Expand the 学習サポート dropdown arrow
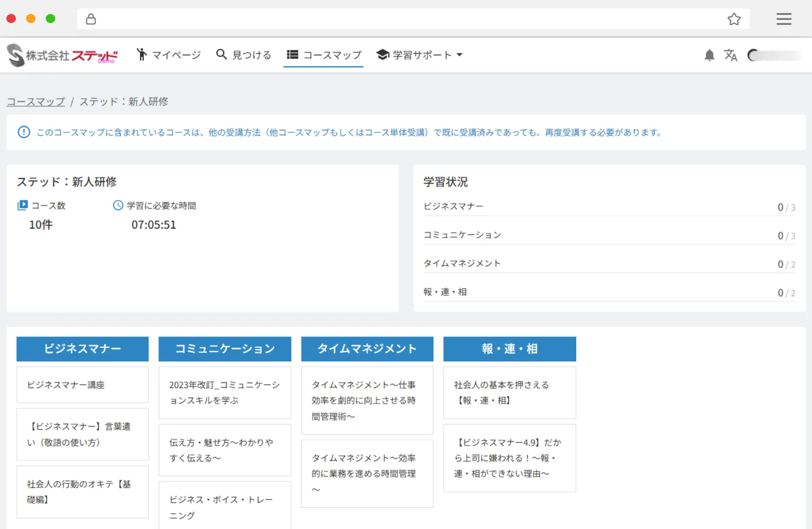 460,55
